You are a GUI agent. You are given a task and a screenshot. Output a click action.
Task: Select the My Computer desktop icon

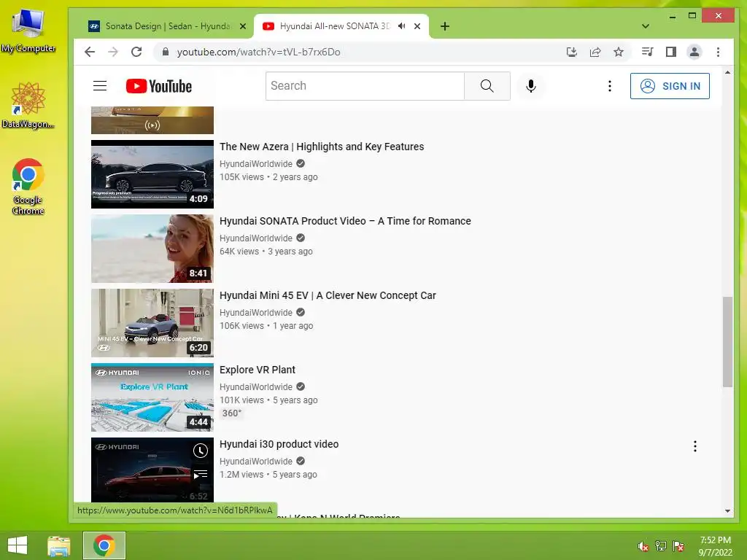click(28, 31)
